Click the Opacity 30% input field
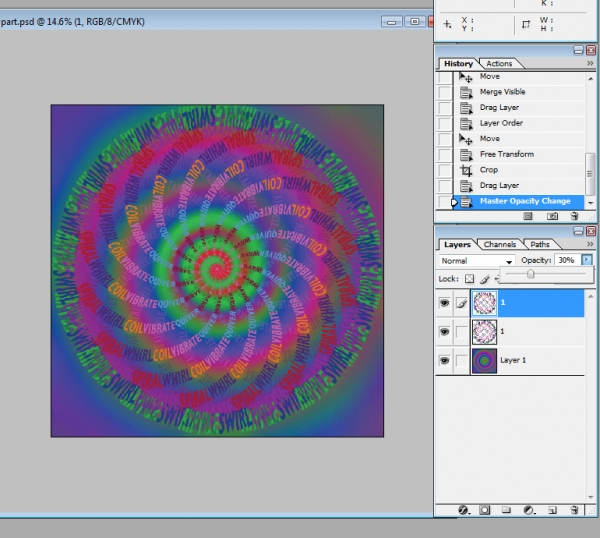600x538 pixels. (567, 261)
